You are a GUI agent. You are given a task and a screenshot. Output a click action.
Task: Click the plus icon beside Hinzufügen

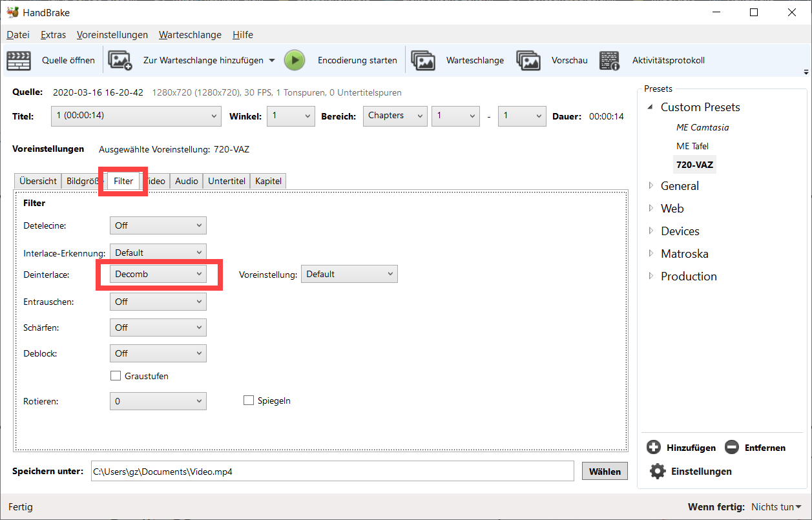click(x=654, y=447)
